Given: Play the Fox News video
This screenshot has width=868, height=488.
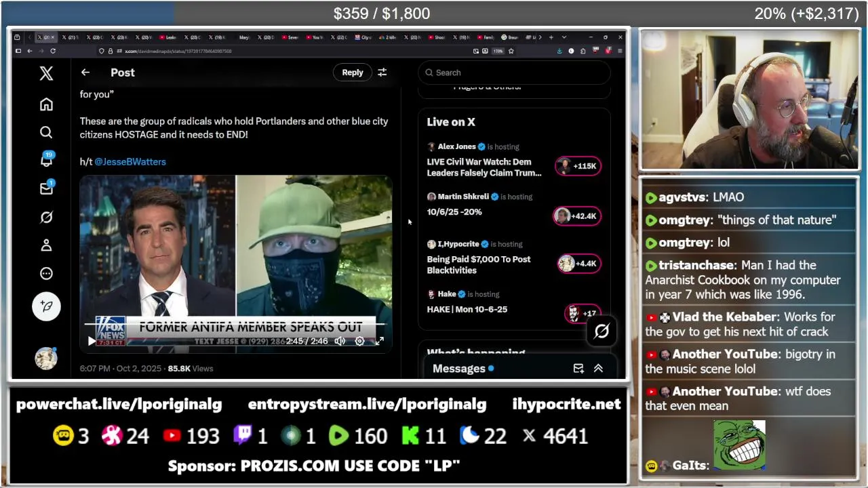Looking at the screenshot, I should click(x=92, y=341).
